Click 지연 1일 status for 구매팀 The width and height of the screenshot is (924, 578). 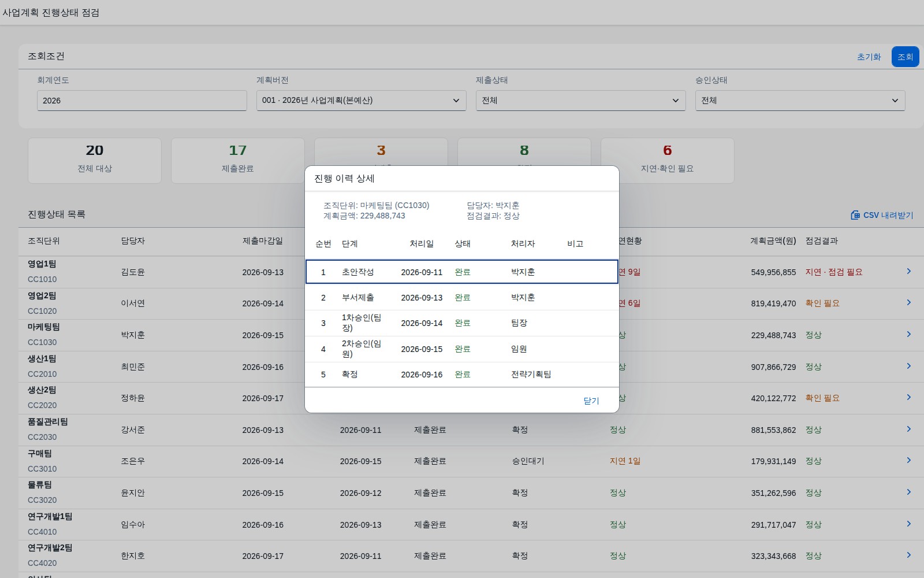[x=625, y=461]
